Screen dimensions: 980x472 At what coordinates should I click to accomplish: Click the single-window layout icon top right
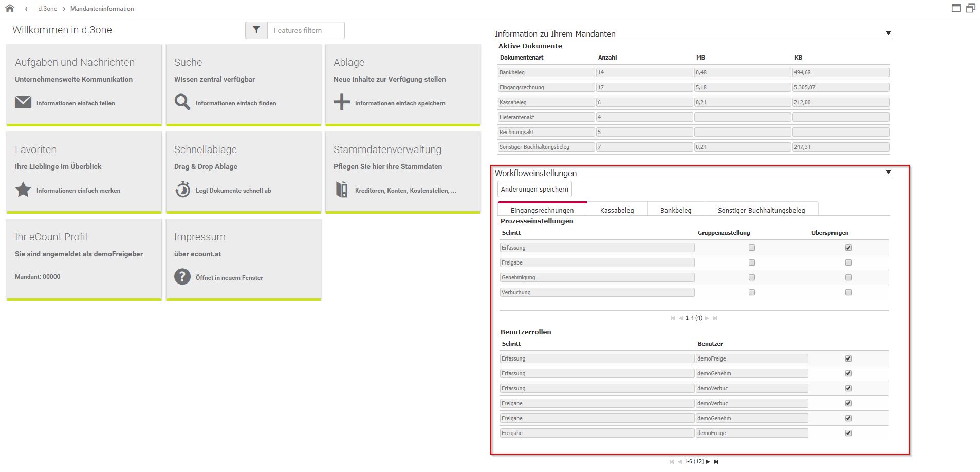956,8
